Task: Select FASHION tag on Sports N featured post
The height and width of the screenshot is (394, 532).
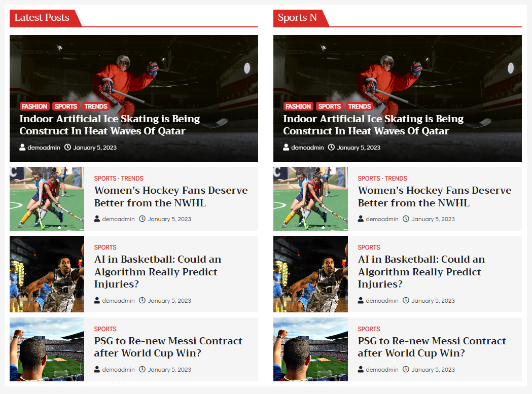Action: 298,106
